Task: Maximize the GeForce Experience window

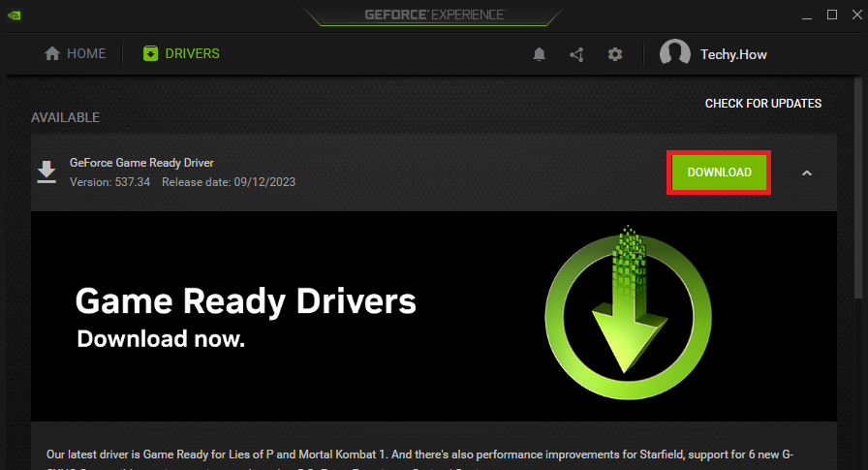Action: click(x=832, y=15)
